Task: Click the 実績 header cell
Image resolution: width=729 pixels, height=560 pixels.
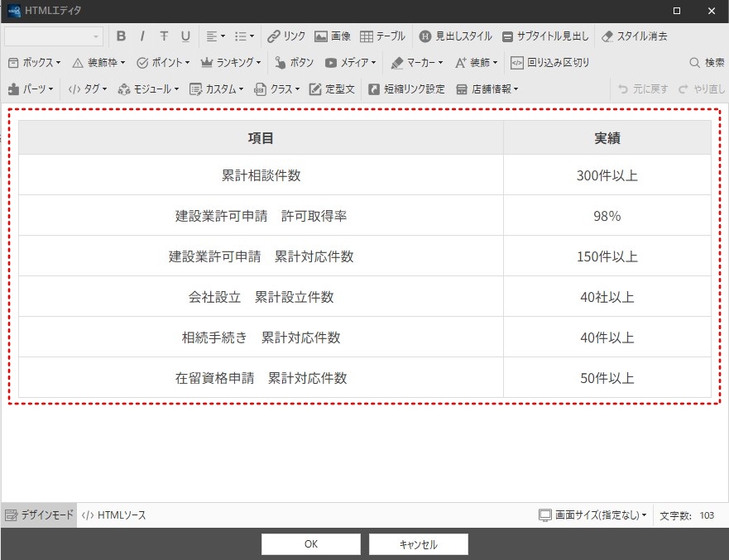Action: pos(607,137)
